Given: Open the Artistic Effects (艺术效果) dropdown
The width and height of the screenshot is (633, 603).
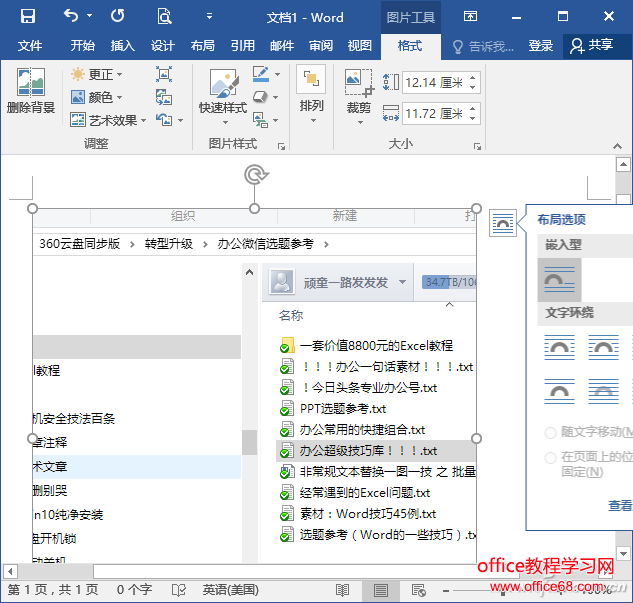Looking at the screenshot, I should pos(110,120).
